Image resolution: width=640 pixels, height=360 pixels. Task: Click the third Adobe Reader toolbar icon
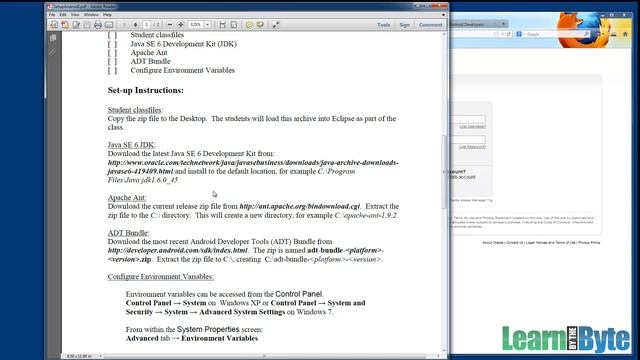[76, 25]
